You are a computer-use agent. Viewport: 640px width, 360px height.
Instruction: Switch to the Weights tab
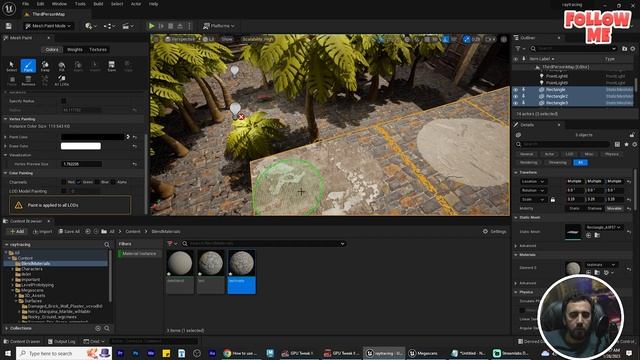point(75,49)
